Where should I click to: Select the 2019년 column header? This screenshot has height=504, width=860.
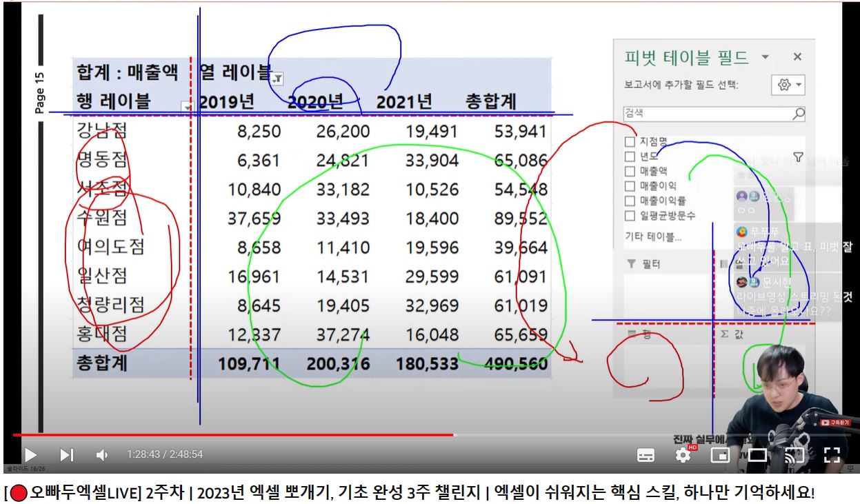[227, 102]
